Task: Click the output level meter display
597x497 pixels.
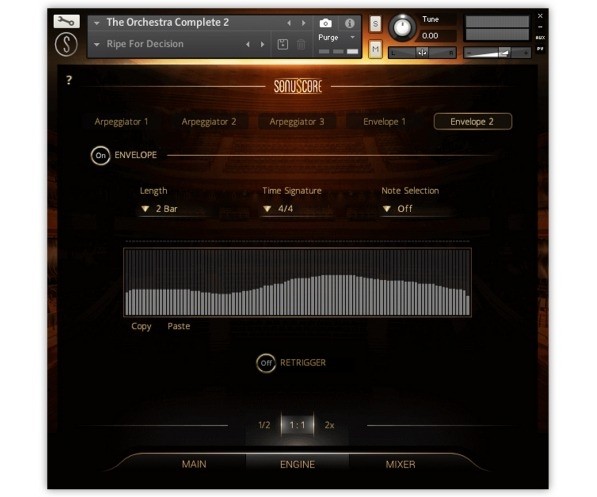Action: [497, 28]
